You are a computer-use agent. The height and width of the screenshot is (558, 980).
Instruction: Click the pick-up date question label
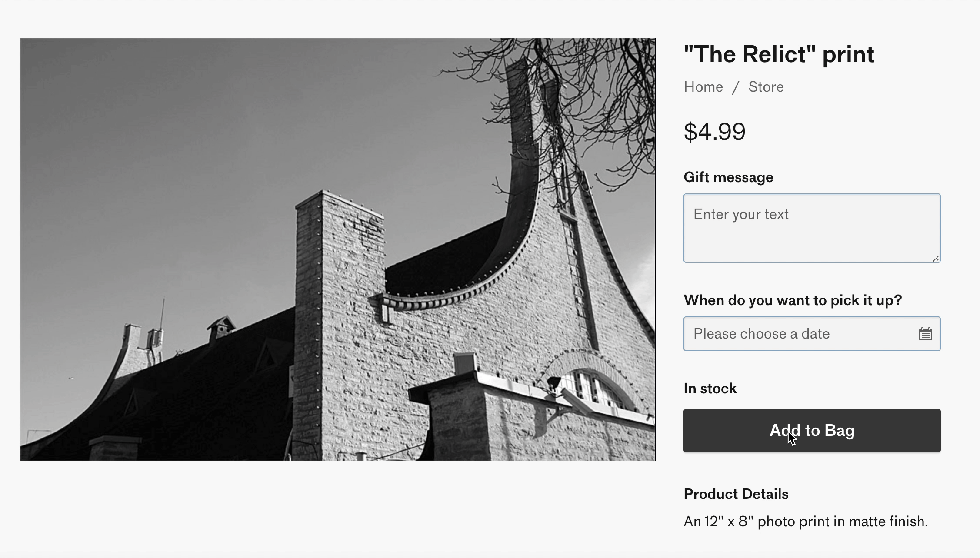pyautogui.click(x=793, y=300)
